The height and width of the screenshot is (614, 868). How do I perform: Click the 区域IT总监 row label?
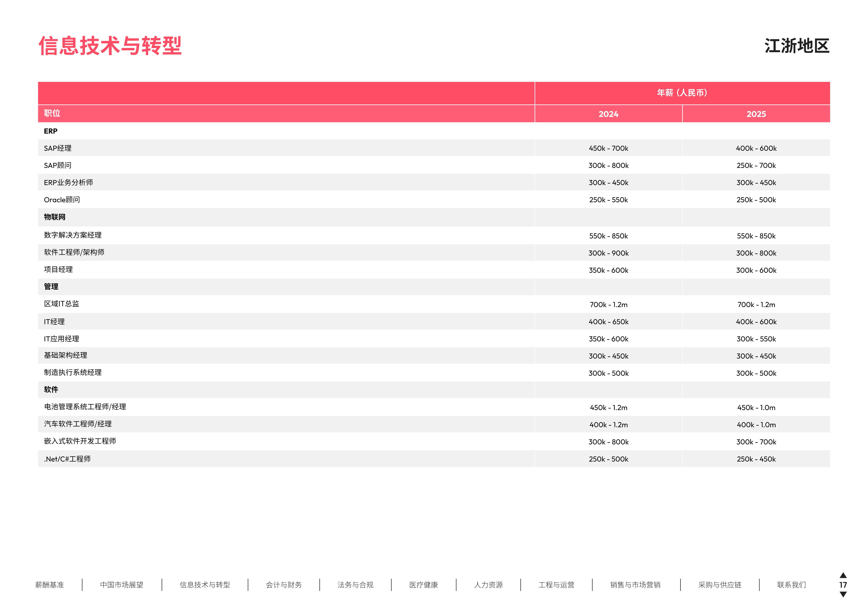[62, 304]
